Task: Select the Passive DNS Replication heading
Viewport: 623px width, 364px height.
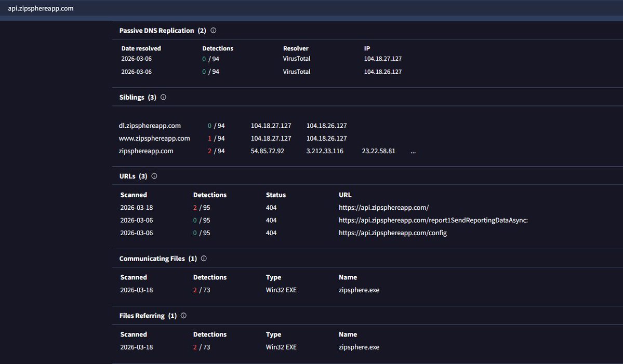Action: pos(163,31)
